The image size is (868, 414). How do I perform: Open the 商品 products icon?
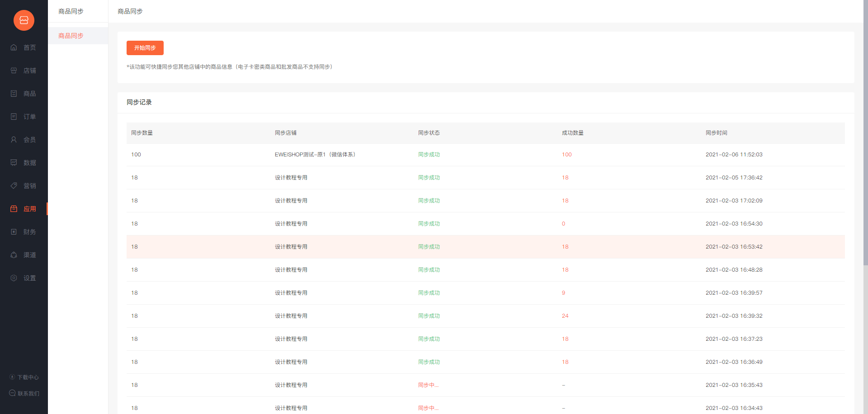click(x=14, y=94)
